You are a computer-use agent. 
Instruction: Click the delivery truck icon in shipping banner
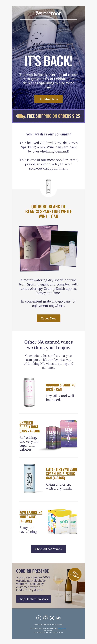coord(20,116)
